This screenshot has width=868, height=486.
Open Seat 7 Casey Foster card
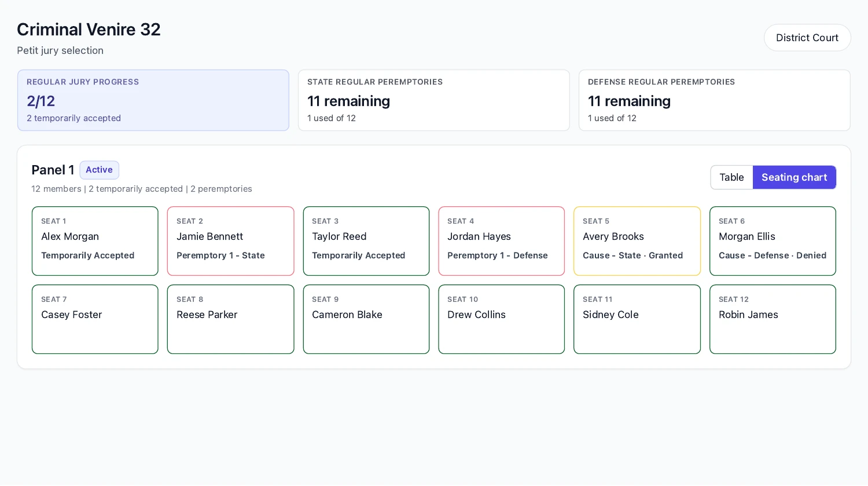click(x=95, y=319)
